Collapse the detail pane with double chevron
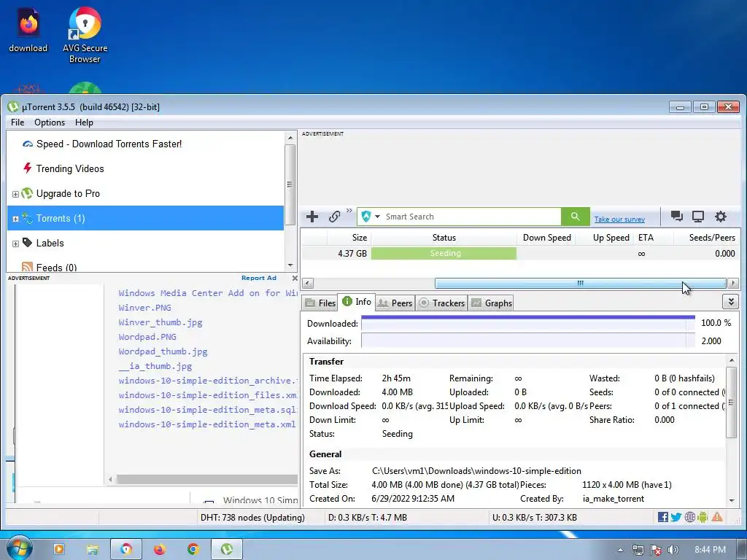 click(730, 302)
